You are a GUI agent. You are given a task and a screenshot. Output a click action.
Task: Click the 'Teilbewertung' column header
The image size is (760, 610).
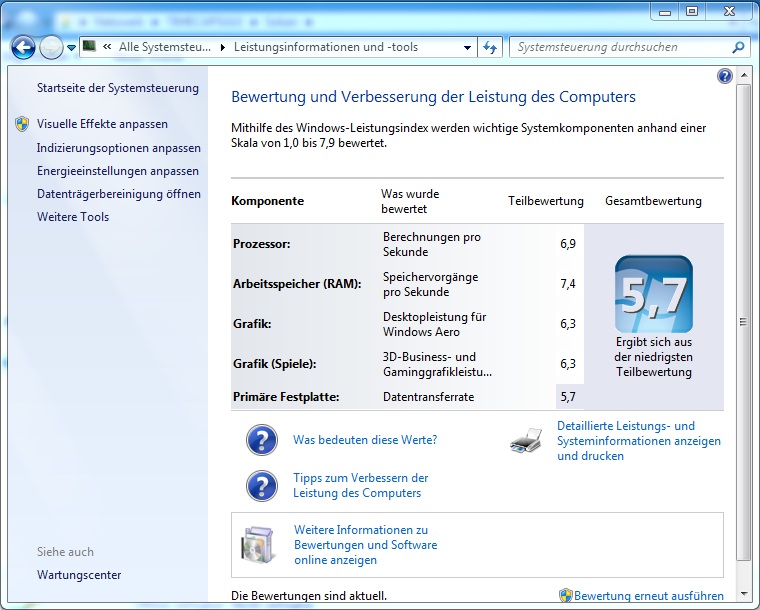click(x=546, y=201)
